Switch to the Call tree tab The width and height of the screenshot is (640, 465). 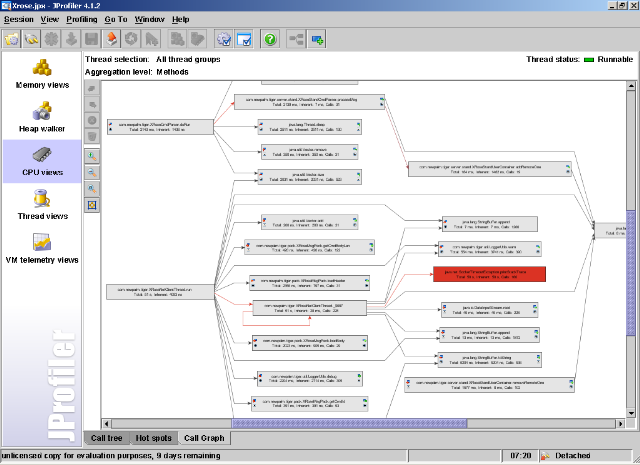click(x=107, y=438)
